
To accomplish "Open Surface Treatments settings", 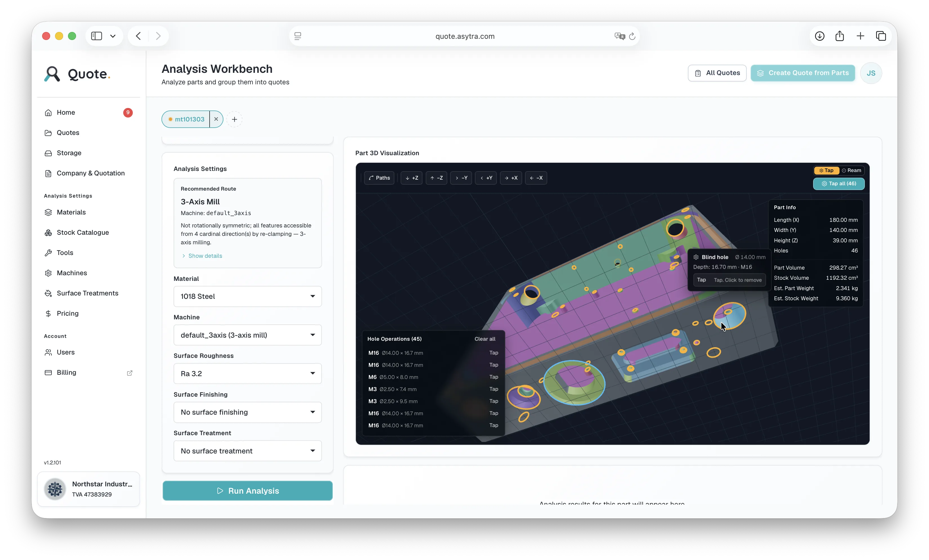I will click(x=89, y=293).
